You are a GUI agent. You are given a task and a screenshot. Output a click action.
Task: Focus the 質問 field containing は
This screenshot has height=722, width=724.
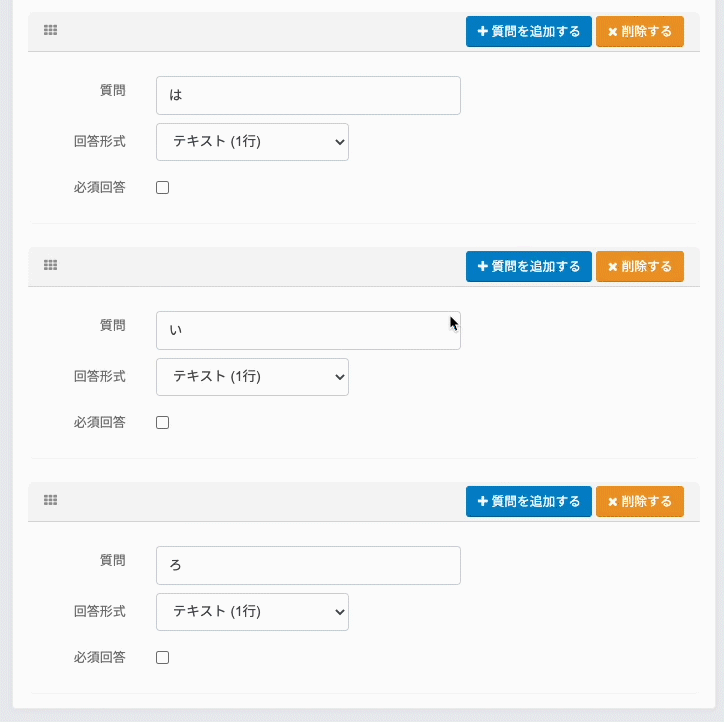(x=308, y=96)
